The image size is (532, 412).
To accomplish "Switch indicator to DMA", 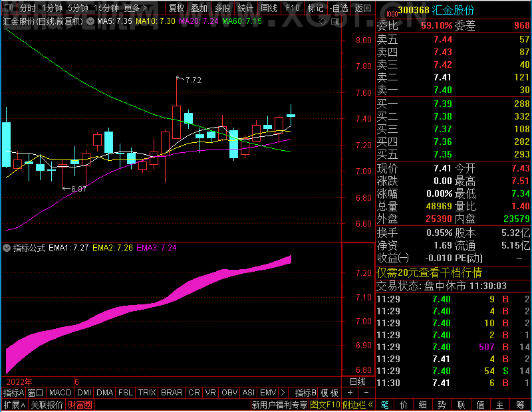I will click(x=104, y=393).
